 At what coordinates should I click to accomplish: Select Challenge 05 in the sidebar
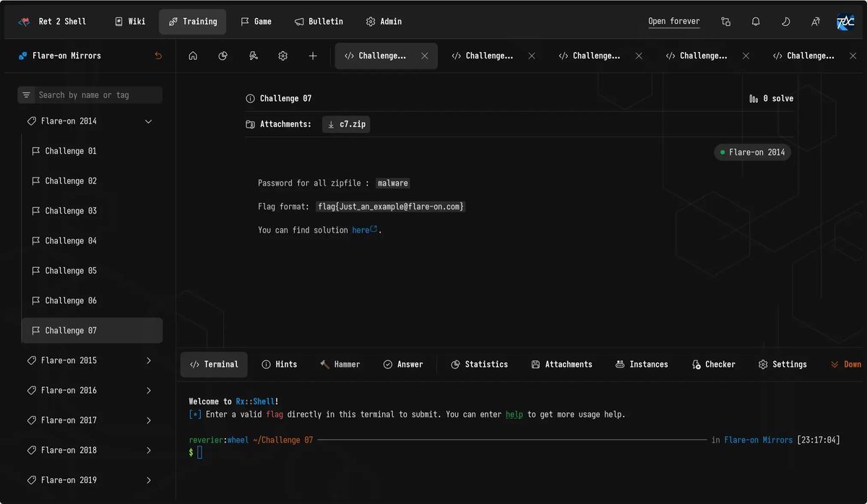coord(92,271)
